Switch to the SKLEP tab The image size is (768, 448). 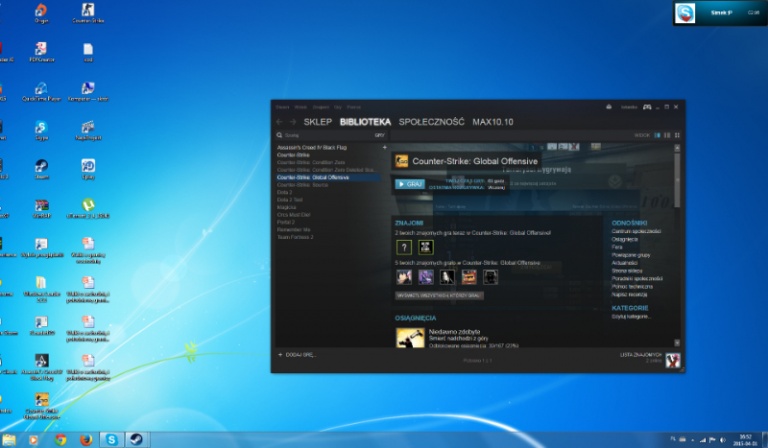[317, 122]
